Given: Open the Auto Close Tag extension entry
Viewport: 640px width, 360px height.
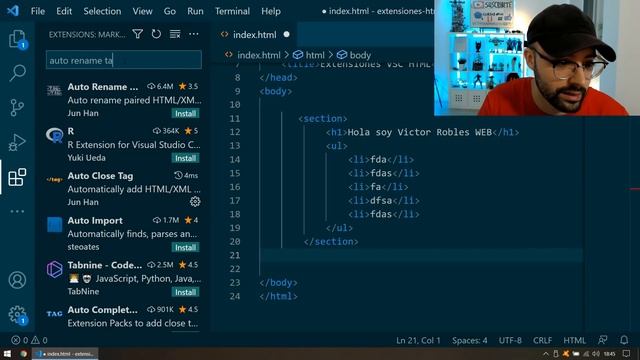Looking at the screenshot, I should pos(122,189).
